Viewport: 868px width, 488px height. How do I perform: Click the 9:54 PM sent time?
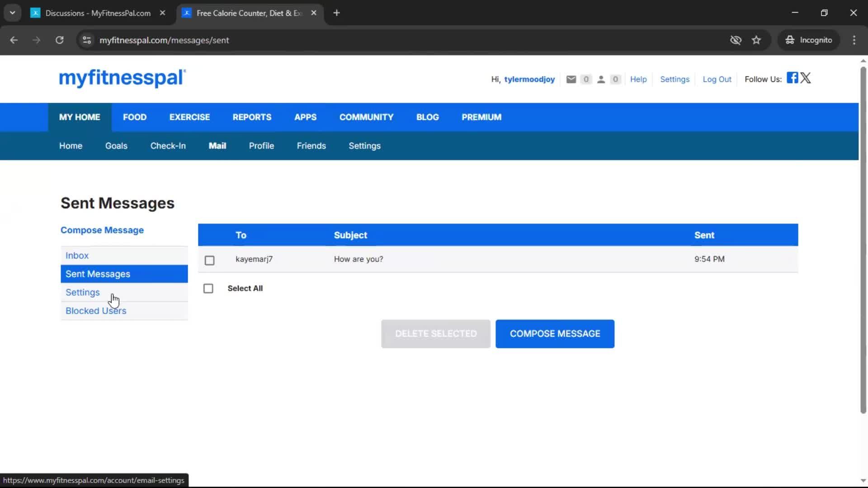709,259
